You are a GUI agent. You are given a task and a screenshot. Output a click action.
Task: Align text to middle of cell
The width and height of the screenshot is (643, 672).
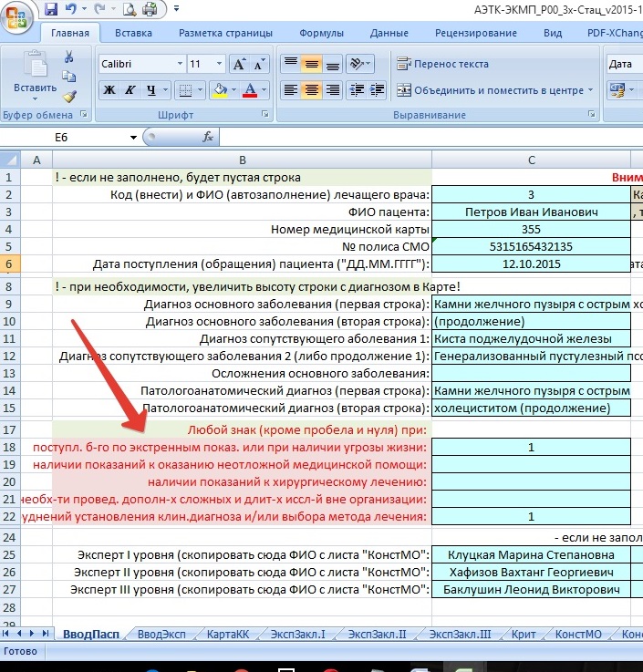click(x=312, y=64)
